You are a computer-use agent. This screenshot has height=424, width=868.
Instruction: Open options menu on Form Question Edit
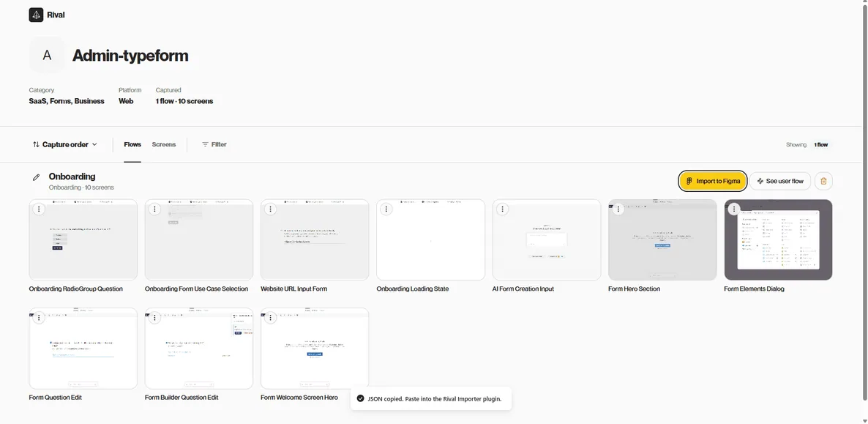click(x=39, y=318)
